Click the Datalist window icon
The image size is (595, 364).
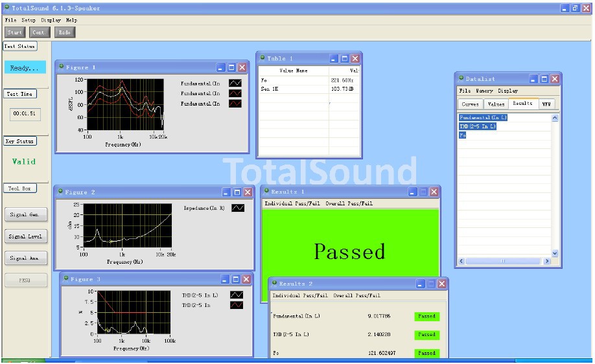point(461,78)
